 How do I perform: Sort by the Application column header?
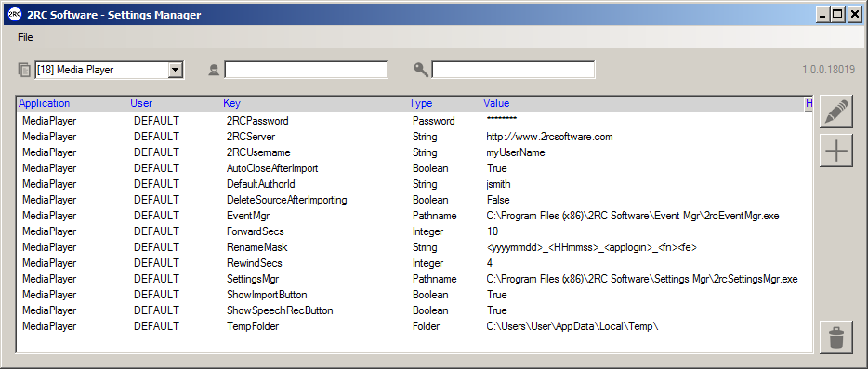coord(45,103)
